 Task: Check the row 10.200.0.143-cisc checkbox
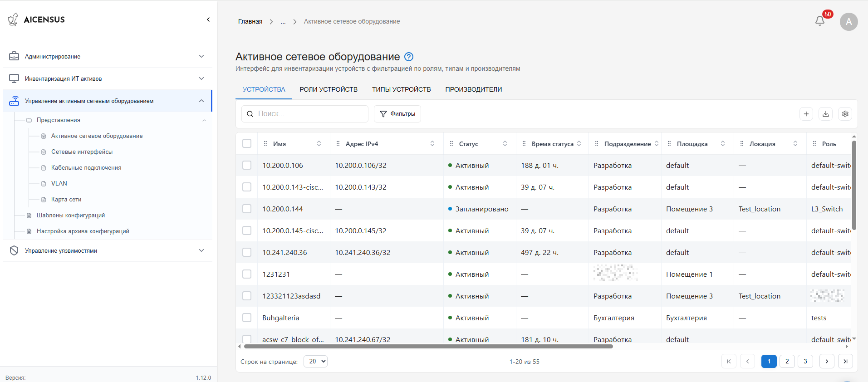[247, 187]
